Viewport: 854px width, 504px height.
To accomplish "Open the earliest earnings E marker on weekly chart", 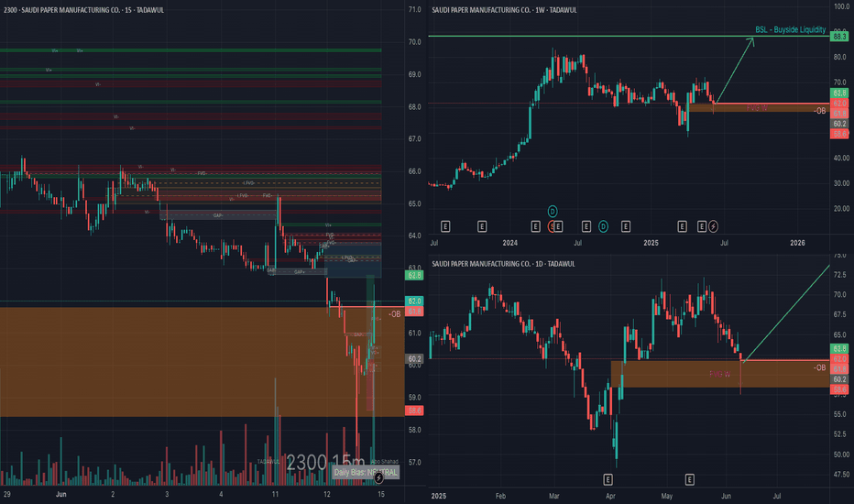I will [x=445, y=226].
